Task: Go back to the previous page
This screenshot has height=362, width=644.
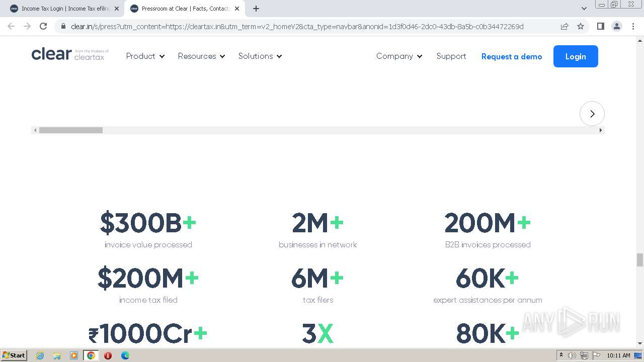Action: (11, 26)
